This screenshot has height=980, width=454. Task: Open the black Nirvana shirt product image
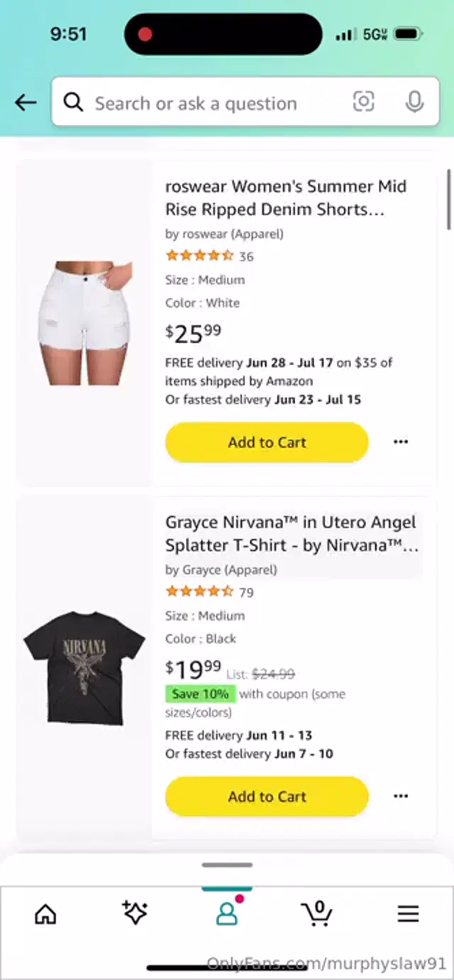coord(84,666)
